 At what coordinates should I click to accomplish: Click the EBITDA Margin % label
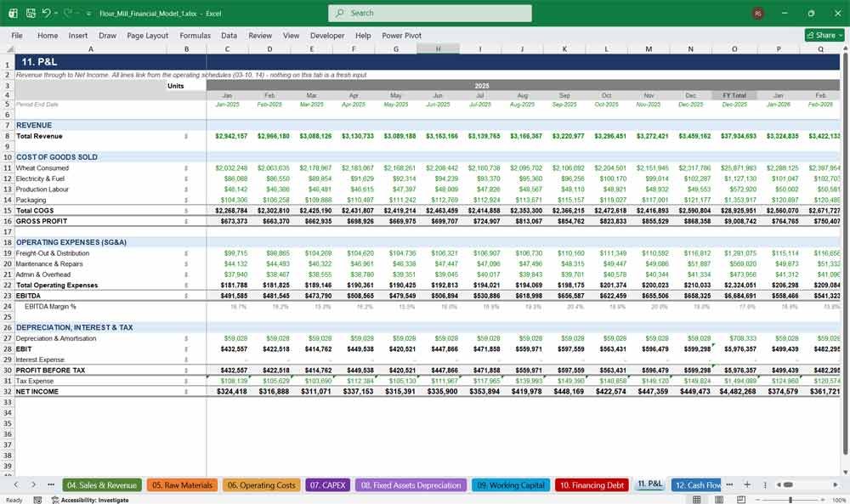[50, 307]
